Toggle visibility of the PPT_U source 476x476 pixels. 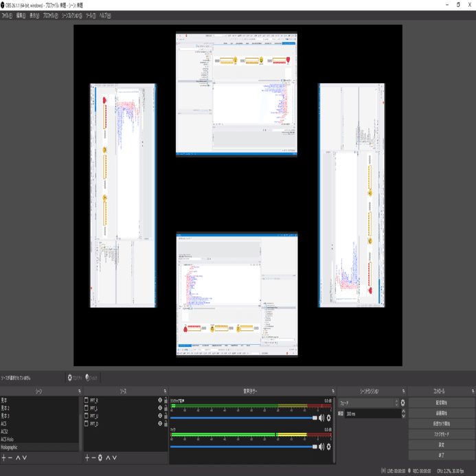160,416
